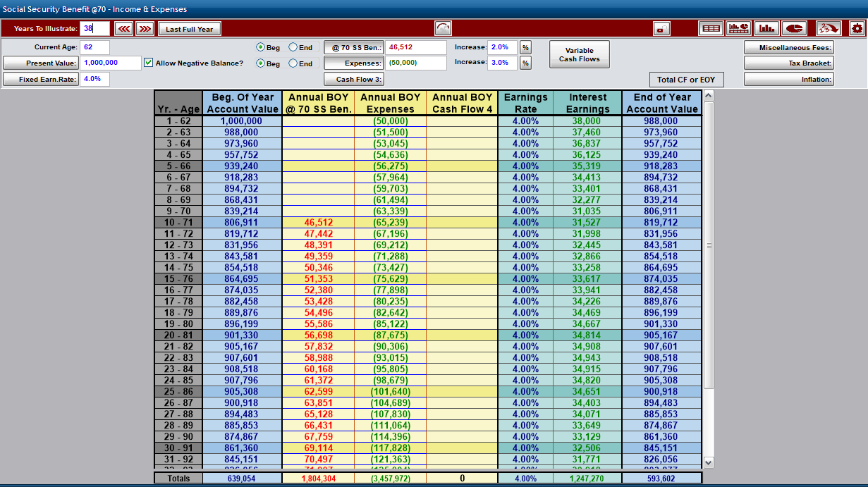Click the Annual BOY Expenses column header

click(391, 103)
